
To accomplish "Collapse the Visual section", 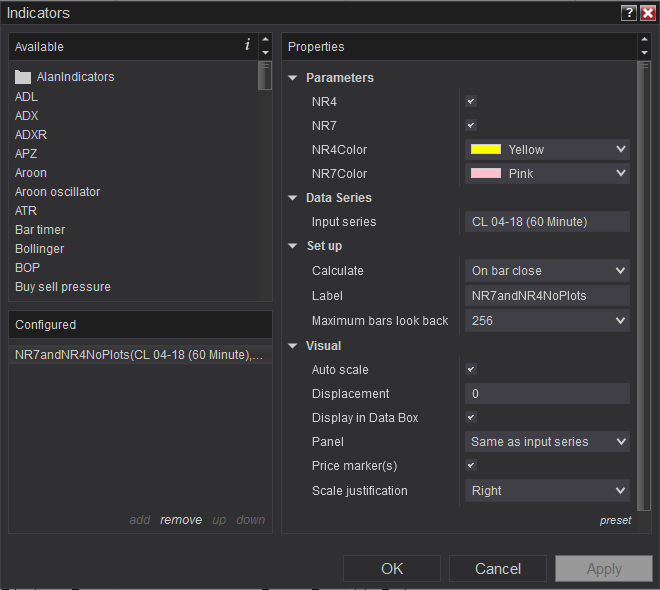I will click(293, 346).
